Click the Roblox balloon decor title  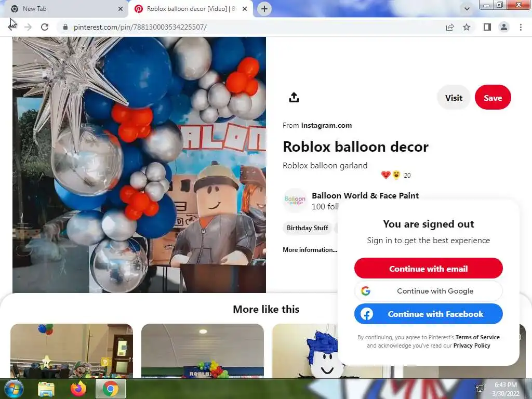coord(355,147)
